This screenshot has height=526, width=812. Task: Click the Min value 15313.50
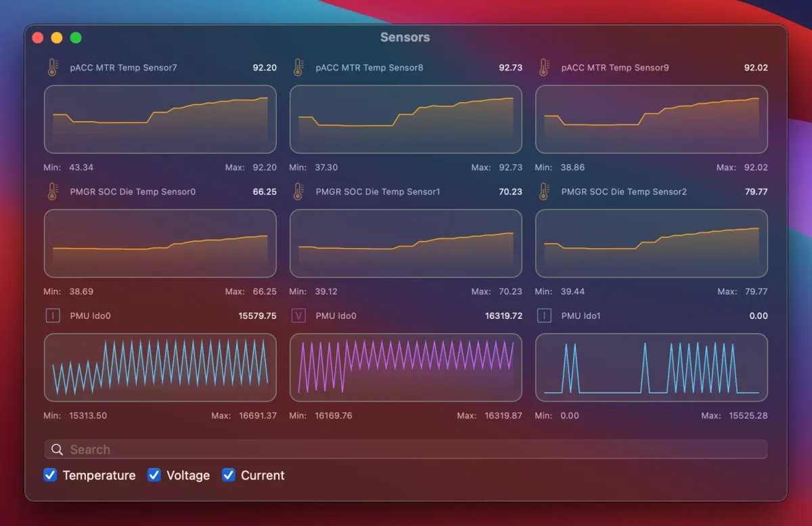tap(88, 416)
